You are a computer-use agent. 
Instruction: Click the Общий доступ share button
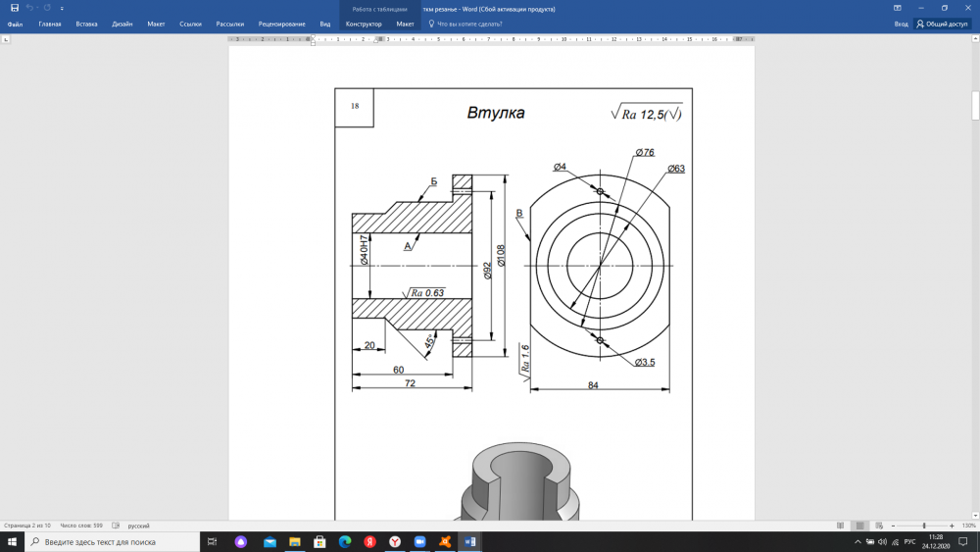click(942, 24)
